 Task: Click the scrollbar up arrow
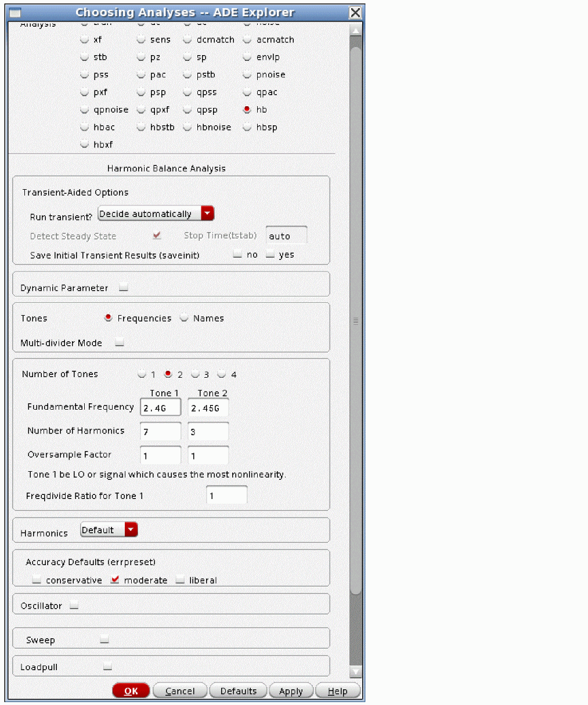[355, 30]
